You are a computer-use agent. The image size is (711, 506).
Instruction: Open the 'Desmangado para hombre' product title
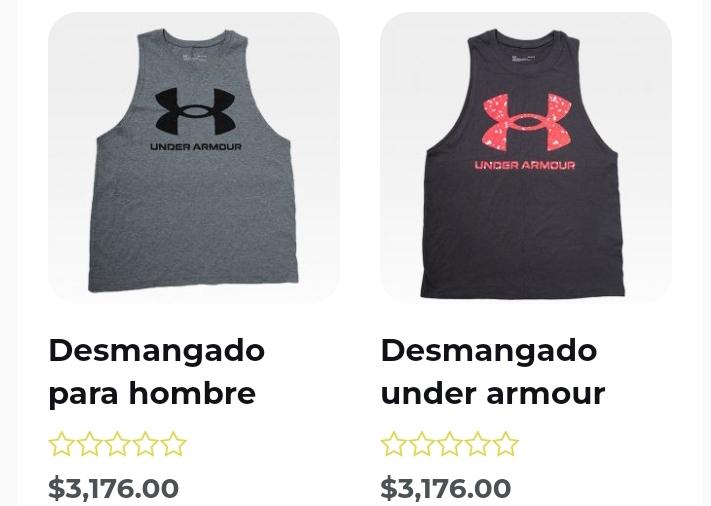pos(156,371)
